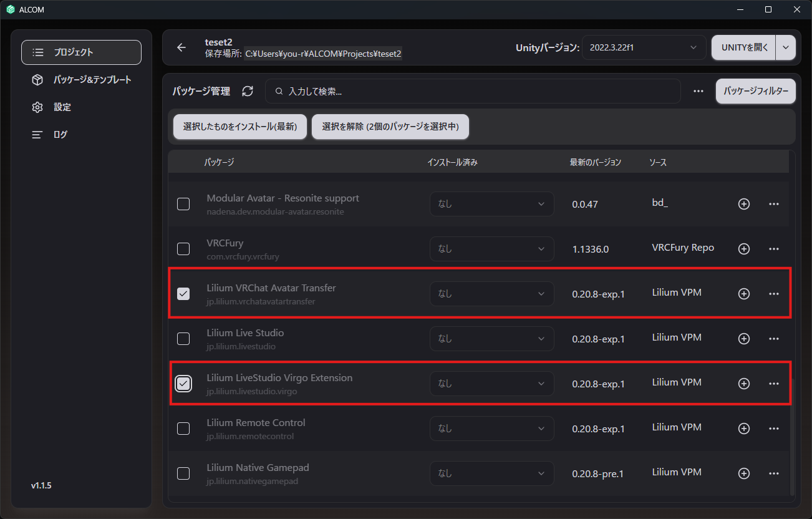
Task: Check the Lilium Live Studio checkbox
Action: point(183,339)
